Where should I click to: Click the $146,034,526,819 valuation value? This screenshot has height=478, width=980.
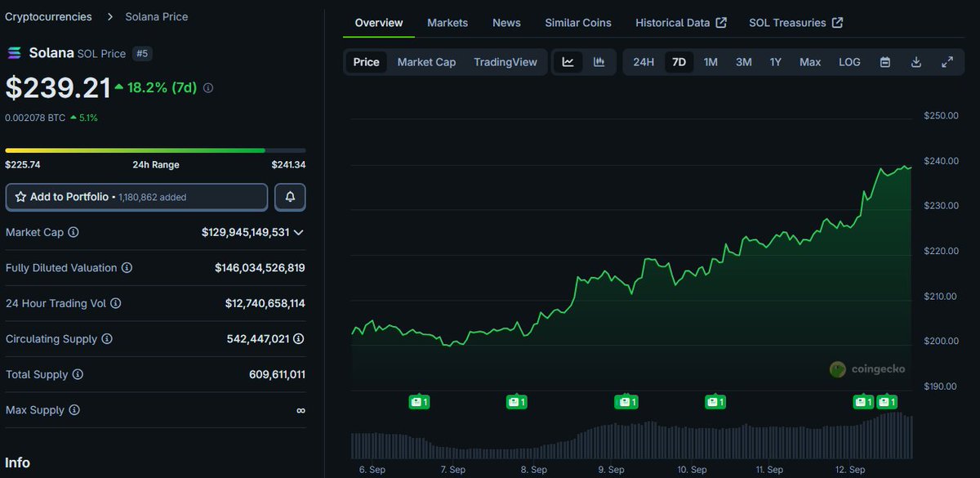[260, 268]
